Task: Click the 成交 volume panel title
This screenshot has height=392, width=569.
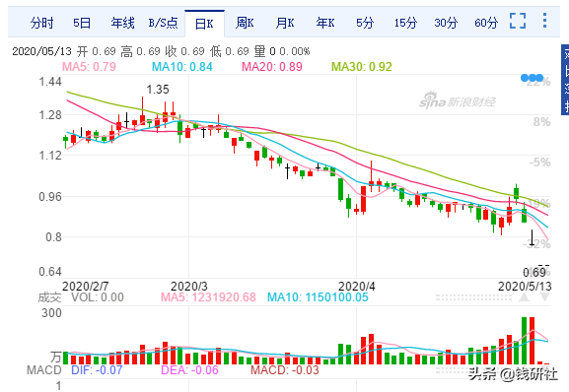Action: pyautogui.click(x=49, y=297)
